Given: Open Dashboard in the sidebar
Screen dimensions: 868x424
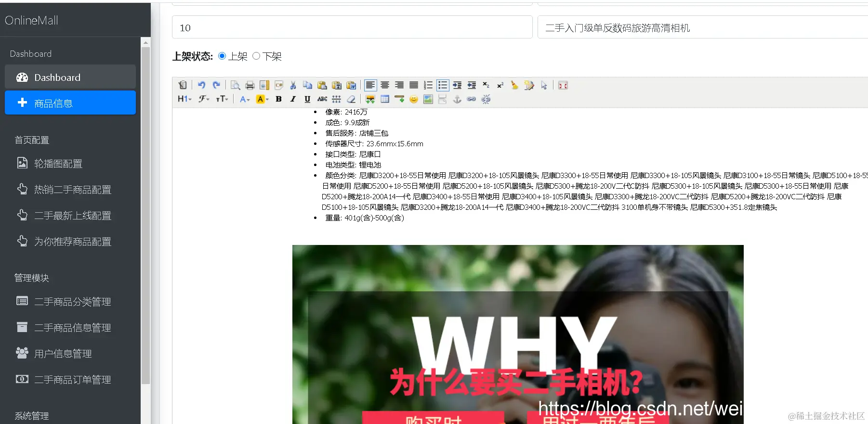Looking at the screenshot, I should [x=70, y=77].
